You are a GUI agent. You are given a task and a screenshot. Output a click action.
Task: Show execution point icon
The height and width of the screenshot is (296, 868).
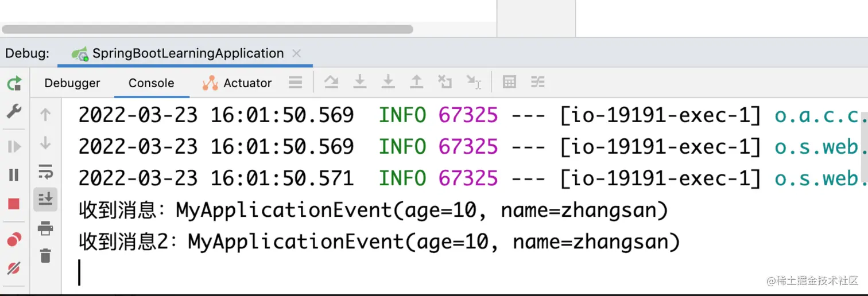pos(296,83)
